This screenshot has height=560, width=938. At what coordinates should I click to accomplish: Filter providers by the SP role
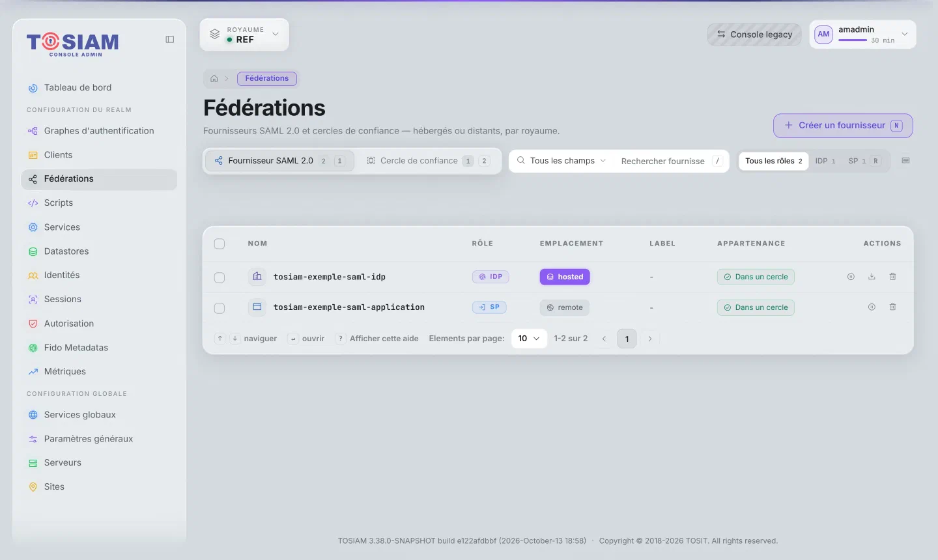tap(864, 161)
